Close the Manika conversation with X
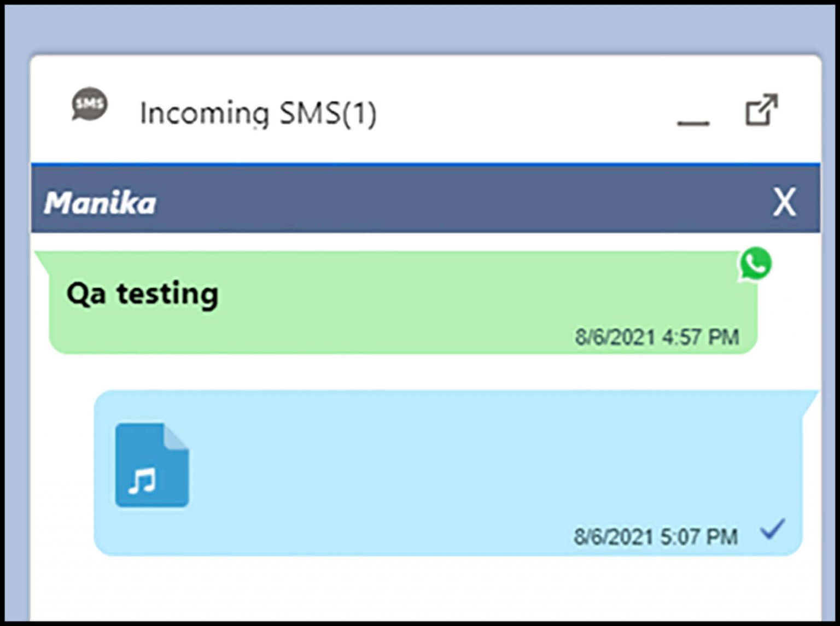The height and width of the screenshot is (626, 840). 784,203
